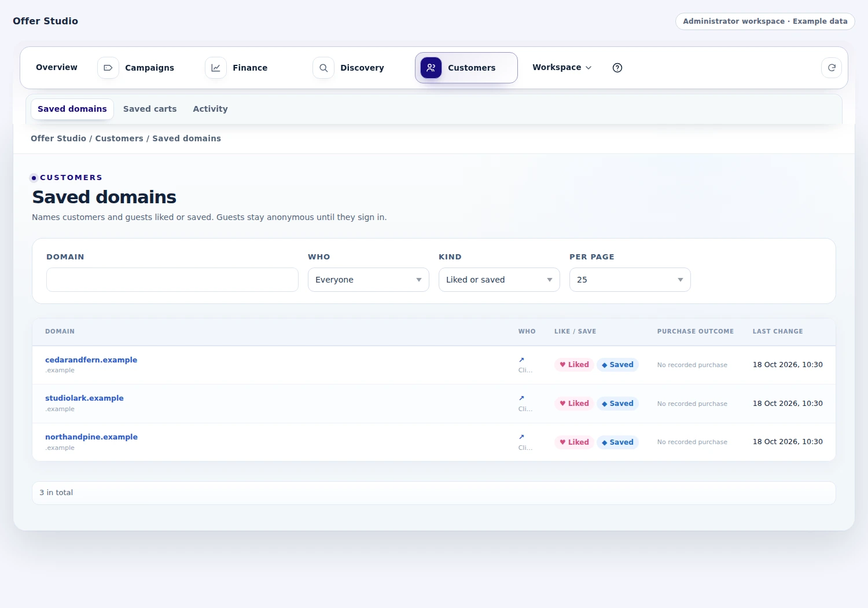Go to the Overview nav item
The height and width of the screenshot is (608, 868).
[x=57, y=67]
